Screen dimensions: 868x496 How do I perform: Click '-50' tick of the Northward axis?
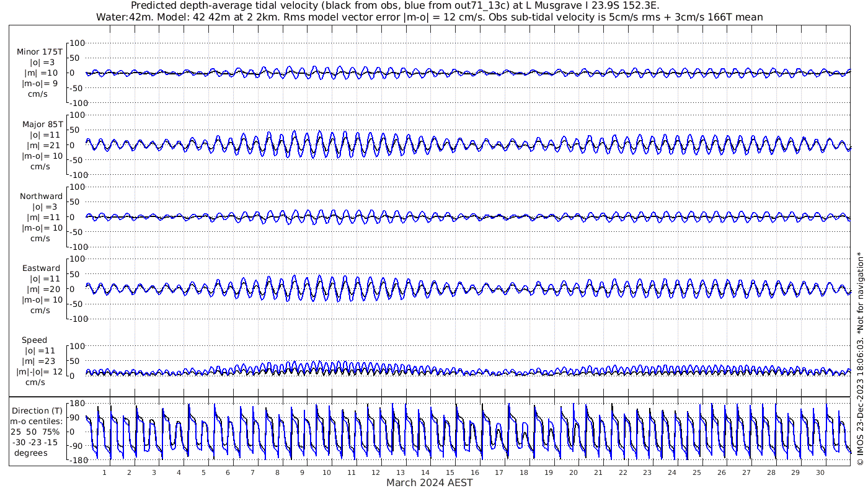tap(77, 232)
